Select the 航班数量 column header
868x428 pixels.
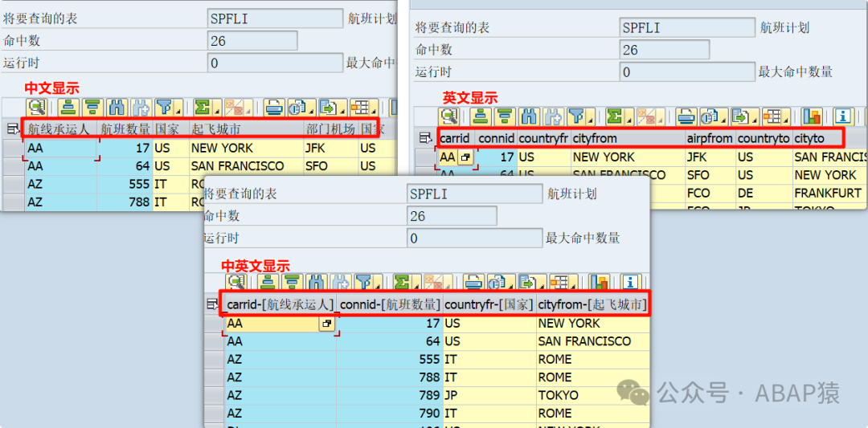click(125, 129)
